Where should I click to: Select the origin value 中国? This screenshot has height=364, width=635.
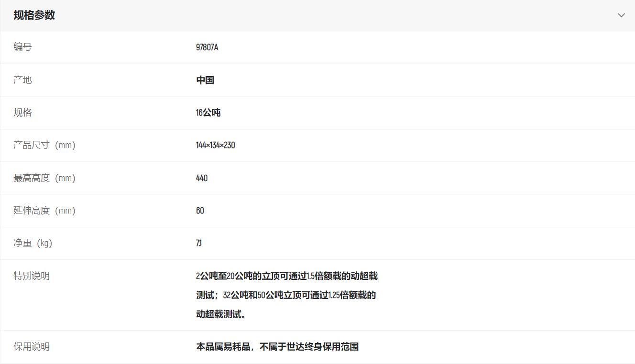pos(205,80)
